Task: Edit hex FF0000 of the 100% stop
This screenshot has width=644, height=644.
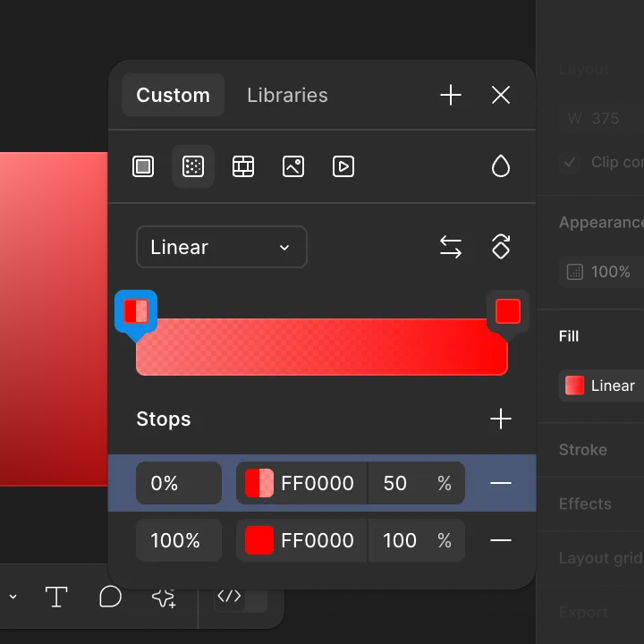Action: tap(317, 540)
